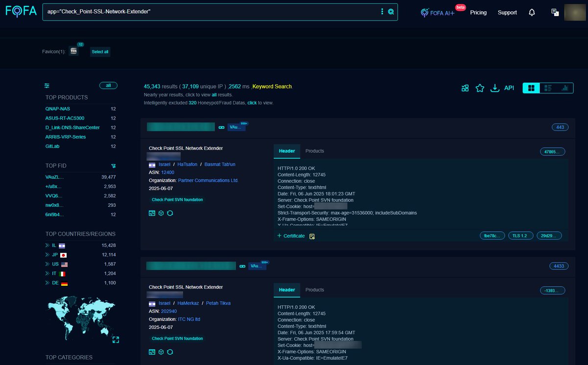The width and height of the screenshot is (588, 365).
Task: Open the filter settings sliders icon
Action: [47, 85]
